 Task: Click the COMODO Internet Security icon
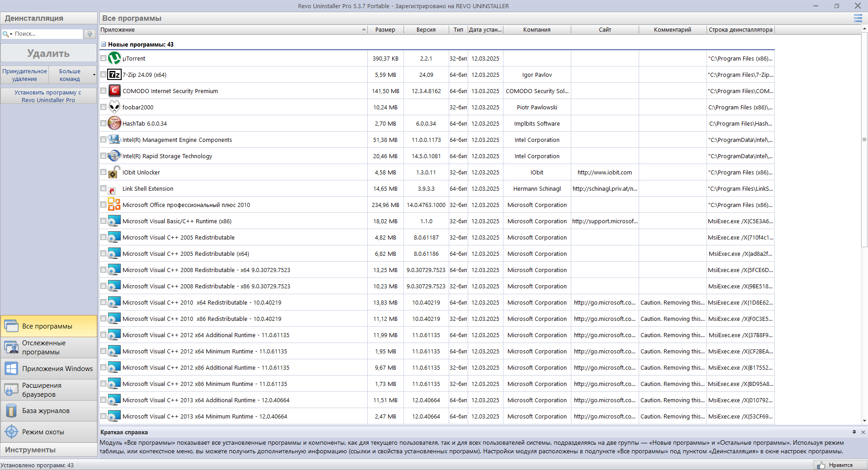point(114,91)
